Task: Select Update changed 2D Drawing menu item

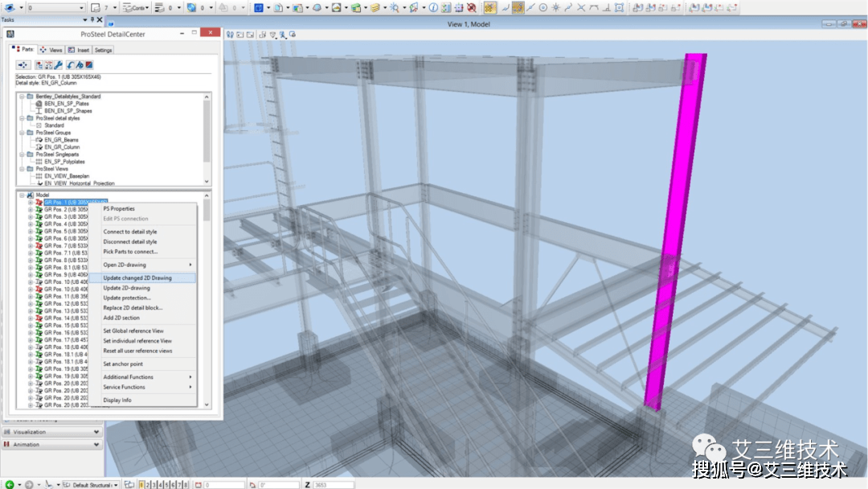Action: (x=142, y=278)
